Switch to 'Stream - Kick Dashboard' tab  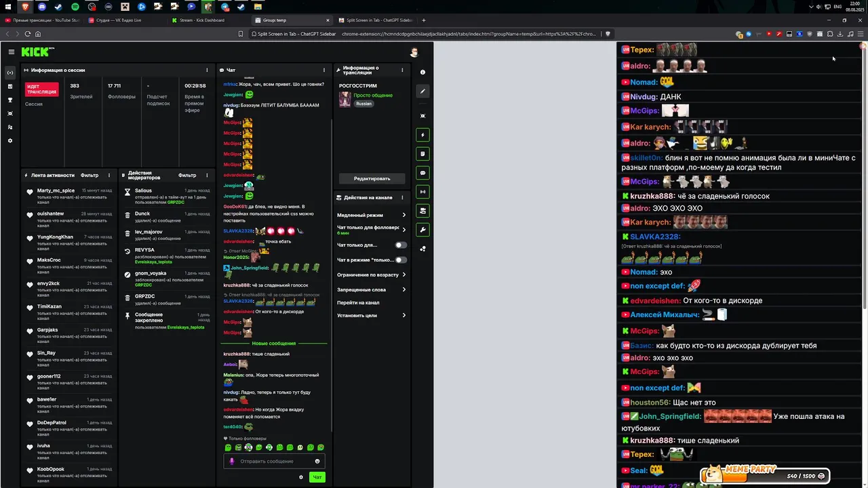point(208,20)
